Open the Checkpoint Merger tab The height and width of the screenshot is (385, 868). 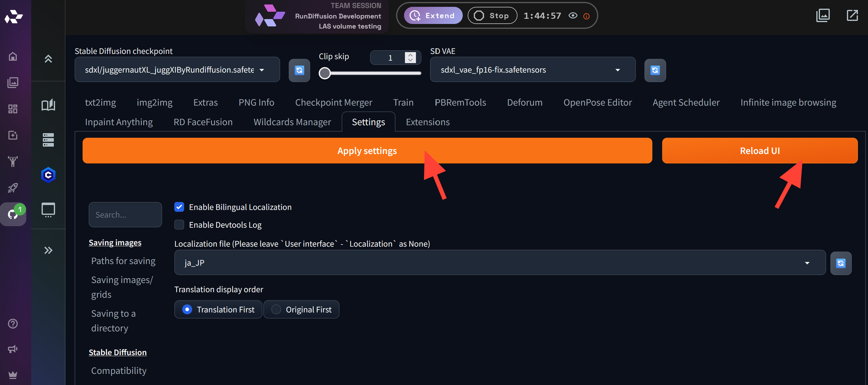(334, 102)
